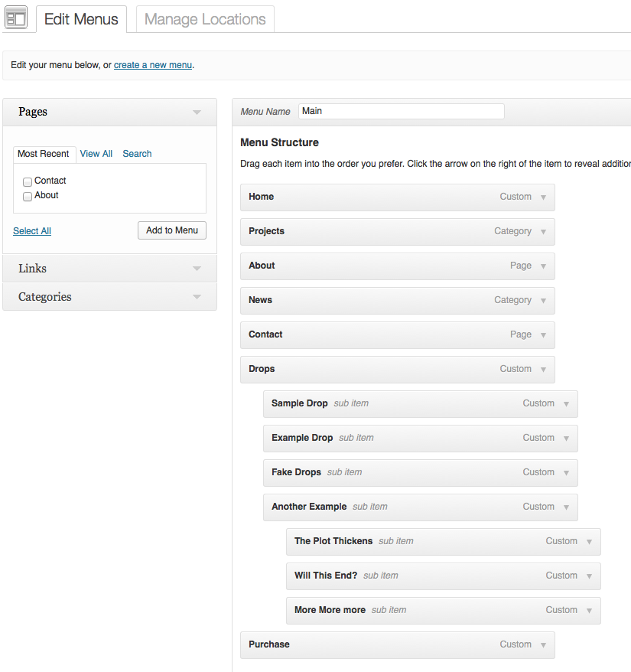Expand the Categories panel

[197, 297]
